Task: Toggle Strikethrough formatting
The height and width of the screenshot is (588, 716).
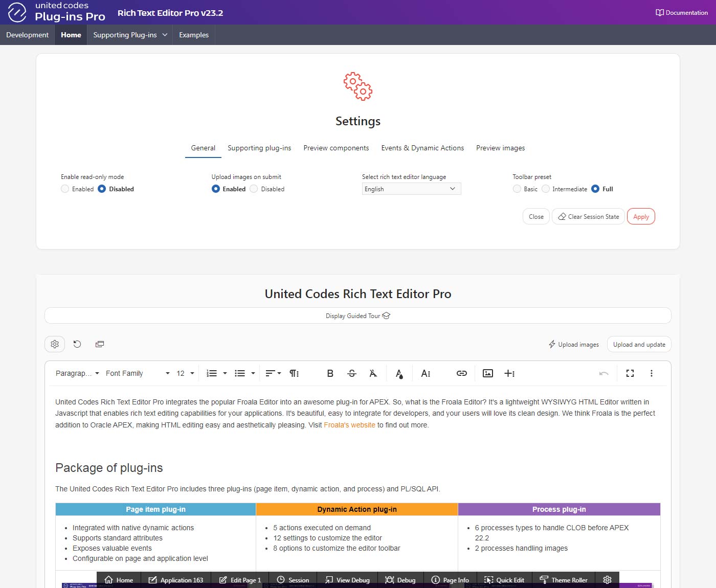Action: point(352,373)
